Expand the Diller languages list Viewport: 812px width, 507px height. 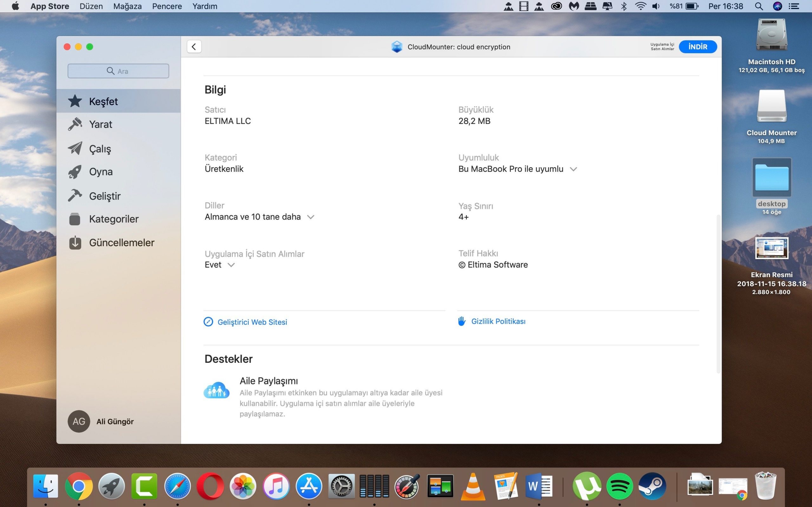311,217
